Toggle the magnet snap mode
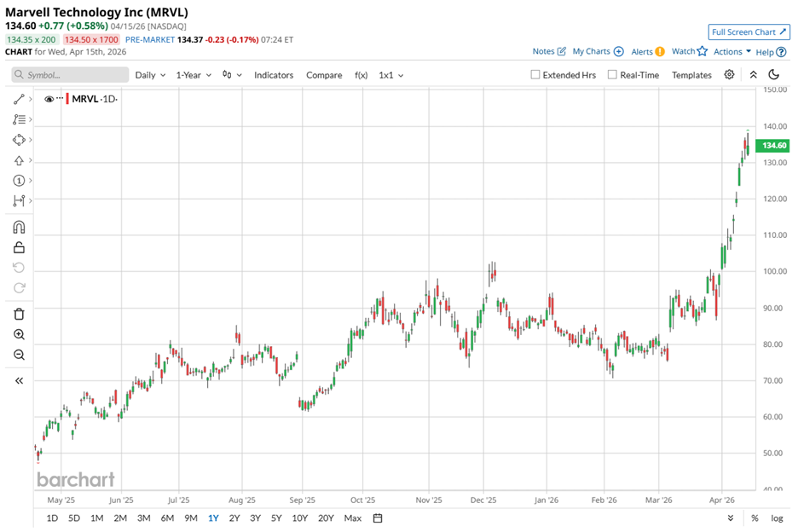The width and height of the screenshot is (798, 532). coord(19,227)
